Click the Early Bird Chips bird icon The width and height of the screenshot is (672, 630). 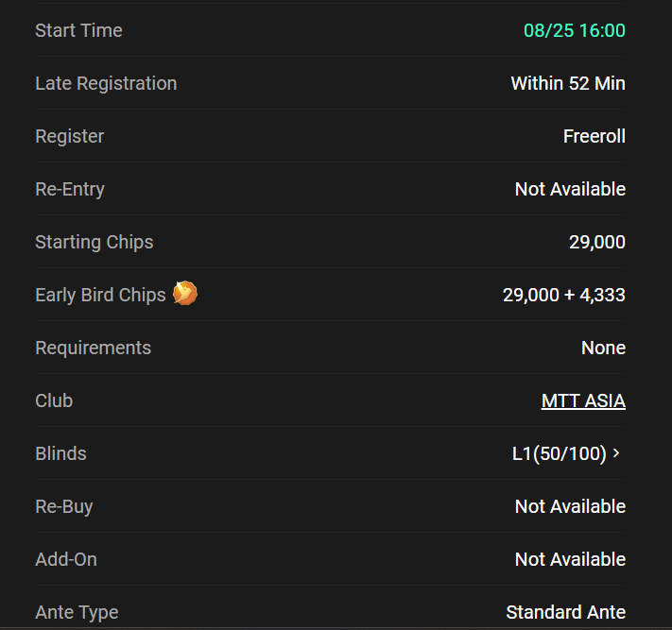(x=185, y=294)
